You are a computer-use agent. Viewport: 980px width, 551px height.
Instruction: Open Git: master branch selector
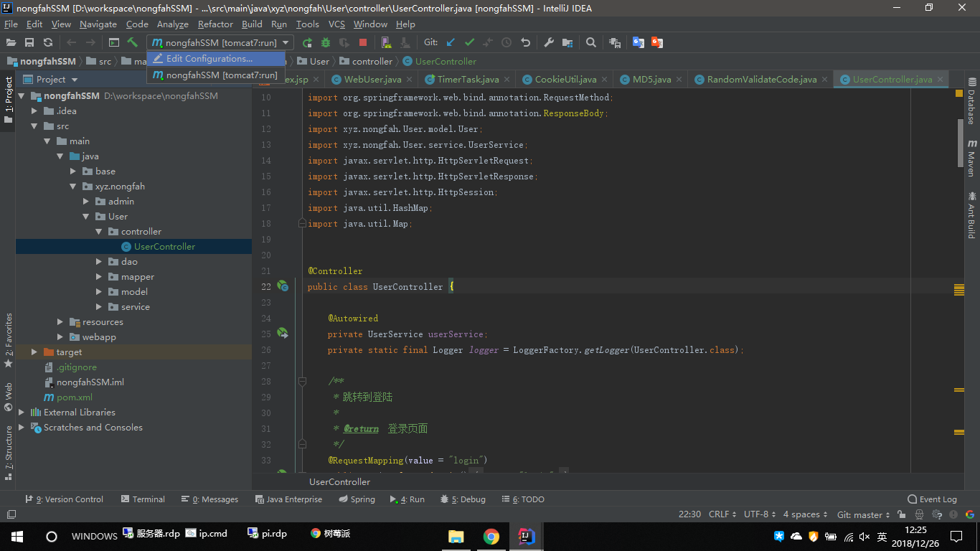[x=863, y=514]
